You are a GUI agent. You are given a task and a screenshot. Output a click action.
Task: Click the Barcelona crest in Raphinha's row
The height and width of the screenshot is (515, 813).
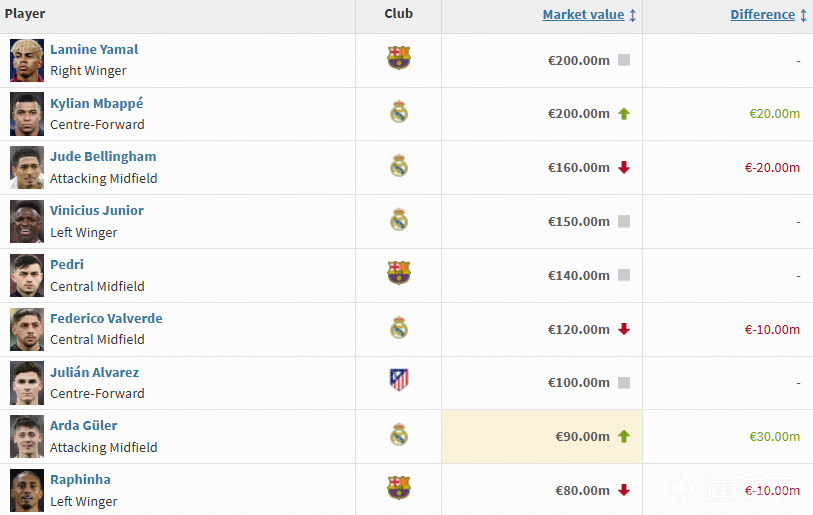click(398, 489)
